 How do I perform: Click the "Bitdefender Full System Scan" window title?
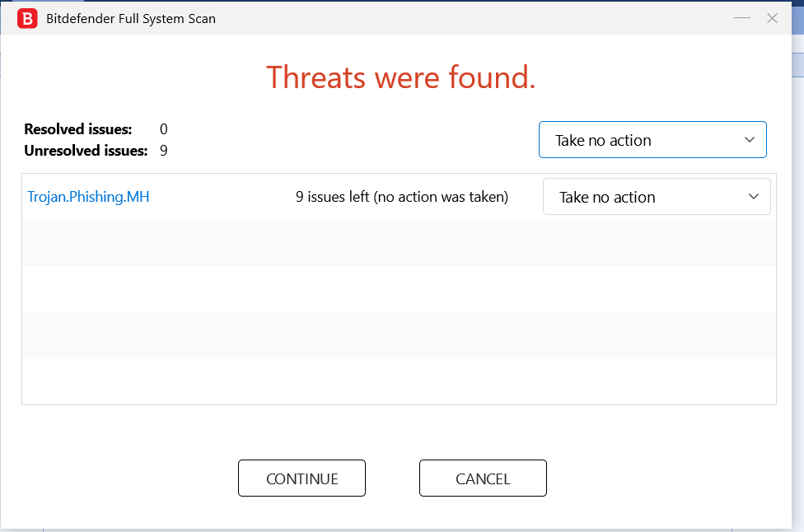pos(131,18)
